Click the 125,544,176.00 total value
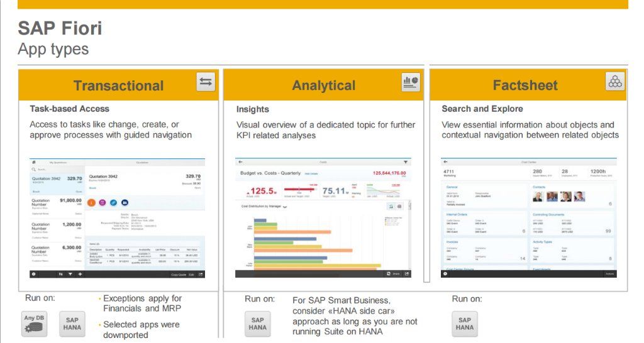Image resolution: width=644 pixels, height=343 pixels. point(389,173)
